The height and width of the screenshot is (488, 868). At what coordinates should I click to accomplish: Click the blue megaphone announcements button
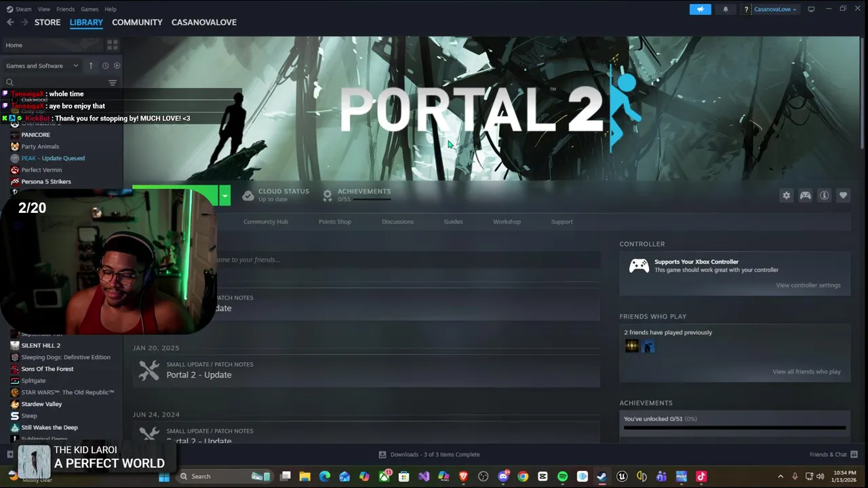(701, 9)
